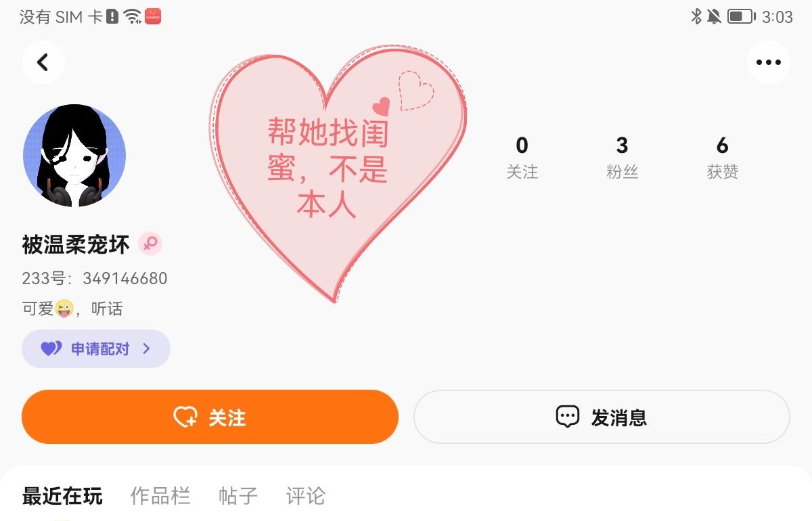Tap the Wi-Fi status icon
The width and height of the screenshot is (812, 521).
[133, 16]
